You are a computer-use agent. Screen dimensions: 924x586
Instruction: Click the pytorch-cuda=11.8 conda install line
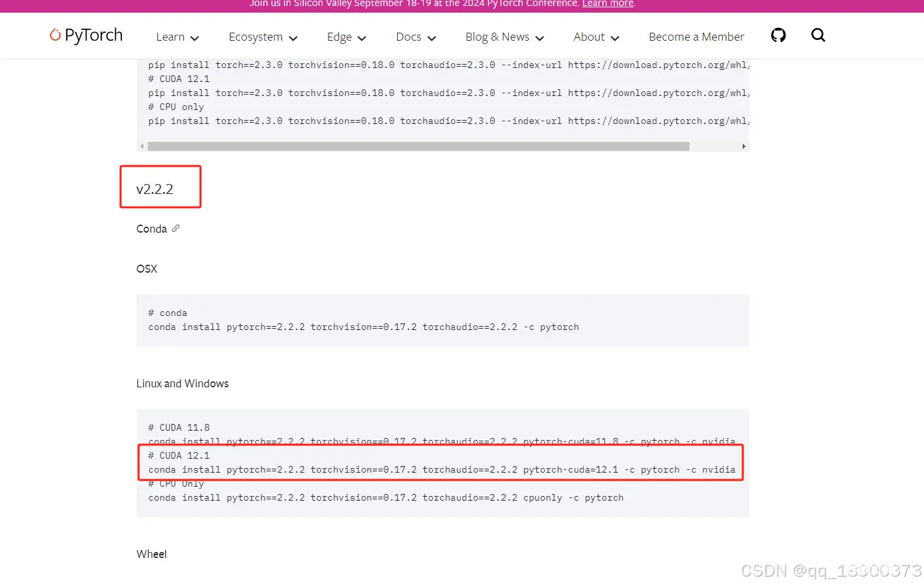click(x=442, y=441)
